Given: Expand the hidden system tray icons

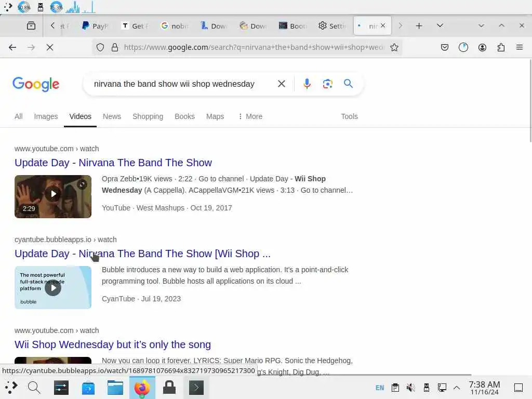Looking at the screenshot, I should click(457, 388).
